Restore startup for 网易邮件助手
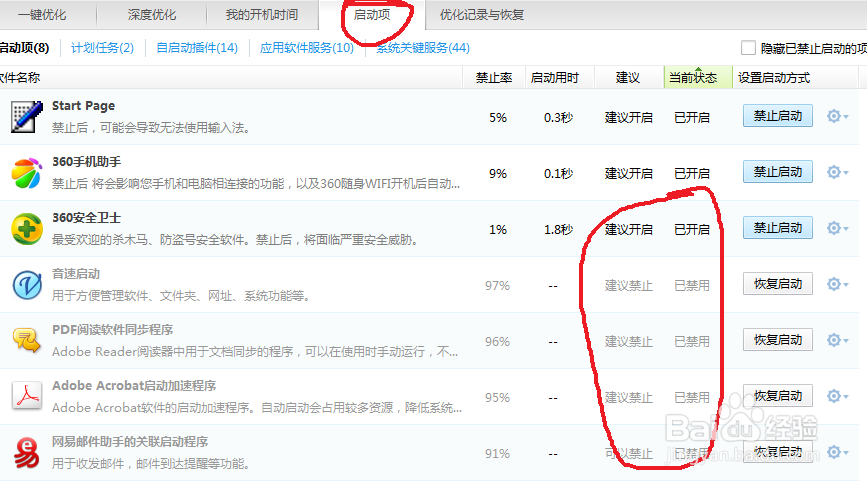The image size is (867, 485). [777, 452]
